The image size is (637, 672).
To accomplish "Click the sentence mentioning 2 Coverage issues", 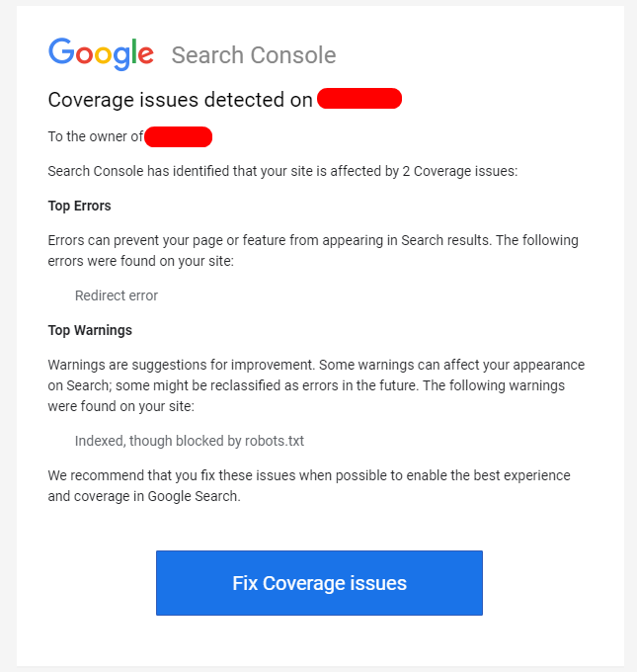I will click(x=282, y=171).
